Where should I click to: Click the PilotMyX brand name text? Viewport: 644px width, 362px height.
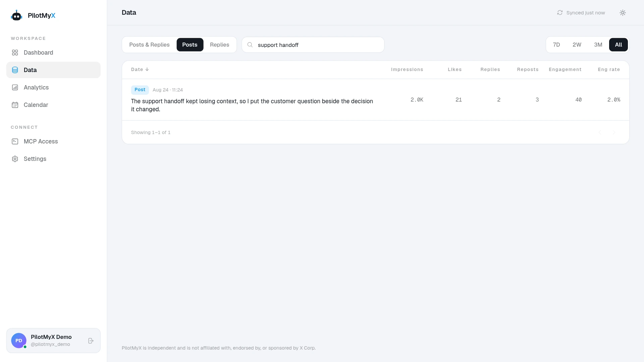tap(42, 15)
